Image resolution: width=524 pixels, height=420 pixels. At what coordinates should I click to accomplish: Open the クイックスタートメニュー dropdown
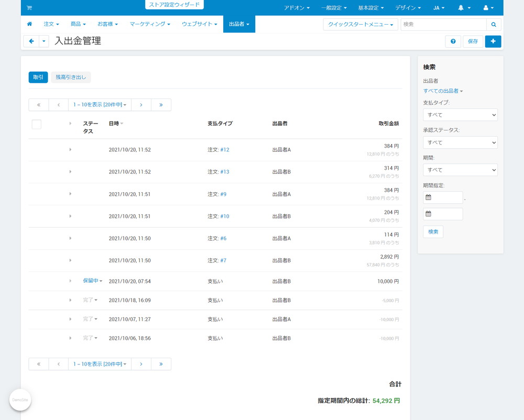(x=361, y=25)
